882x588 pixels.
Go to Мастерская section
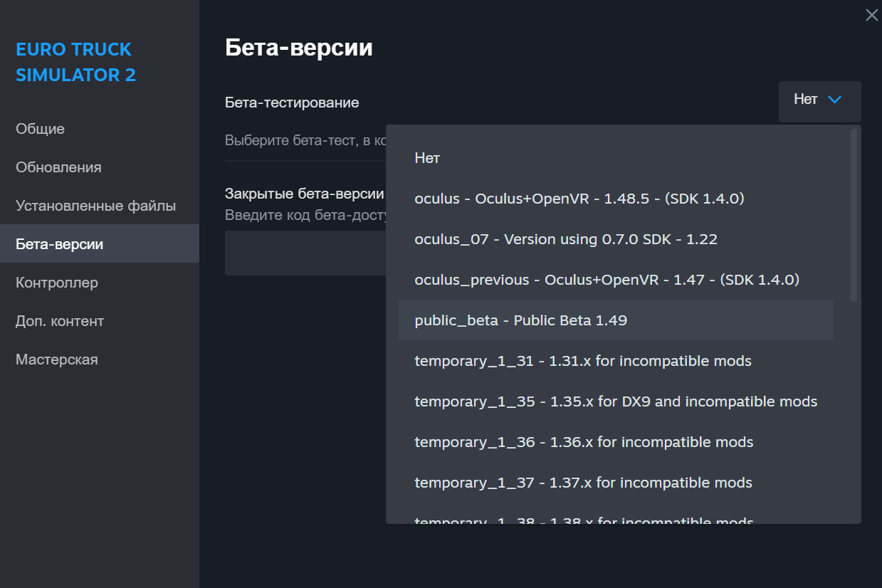click(x=57, y=359)
